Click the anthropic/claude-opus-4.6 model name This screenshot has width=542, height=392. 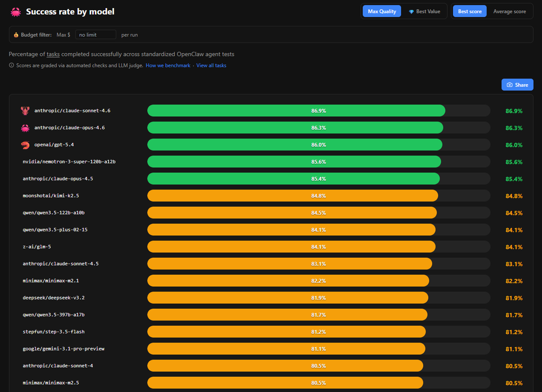click(70, 128)
